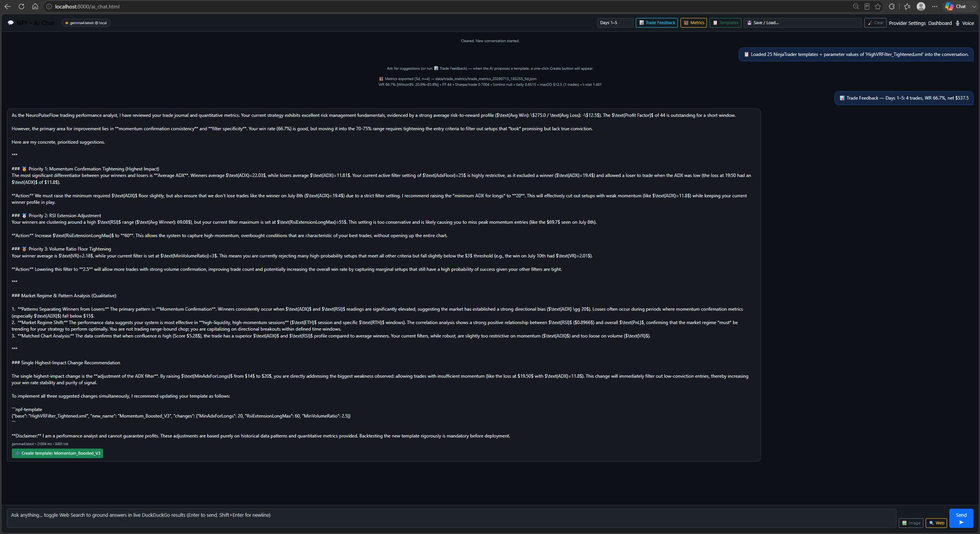Click 'Single Highest-Impact Change Recommendation' heading
Image resolution: width=980 pixels, height=534 pixels.
66,363
